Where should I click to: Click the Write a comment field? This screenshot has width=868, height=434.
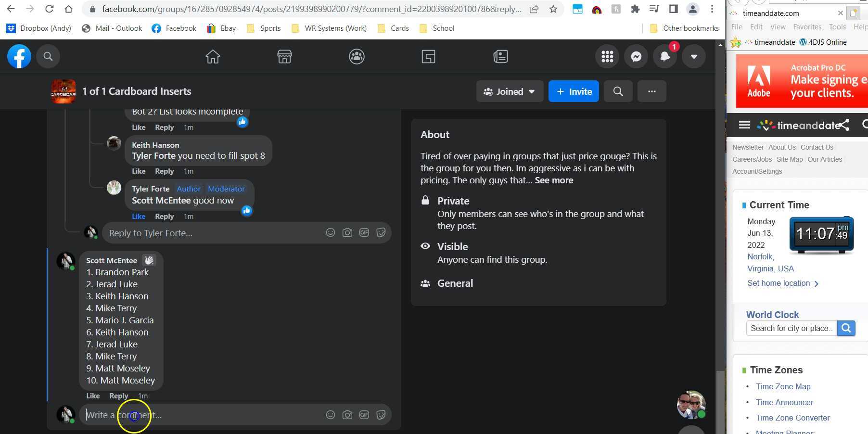click(x=202, y=415)
